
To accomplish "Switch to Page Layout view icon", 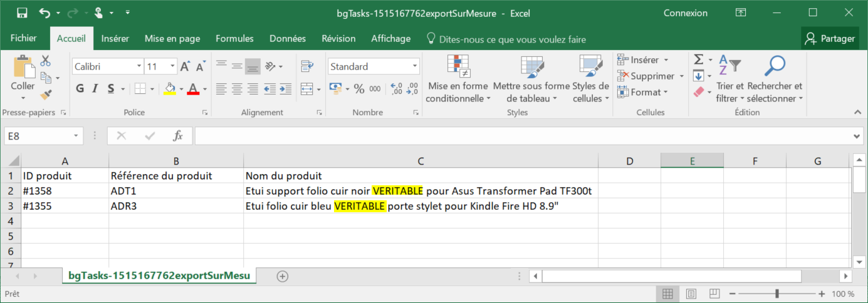I will (x=691, y=294).
